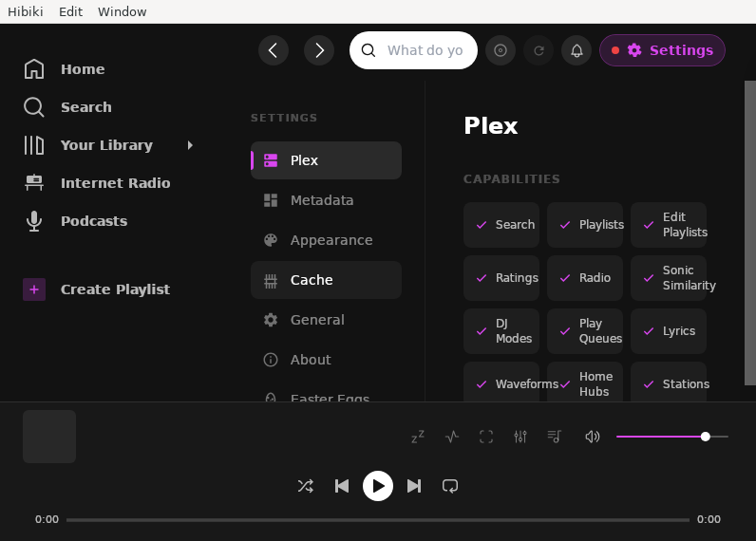Image resolution: width=756 pixels, height=541 pixels.
Task: Go back with the left chevron button
Action: pyautogui.click(x=274, y=50)
